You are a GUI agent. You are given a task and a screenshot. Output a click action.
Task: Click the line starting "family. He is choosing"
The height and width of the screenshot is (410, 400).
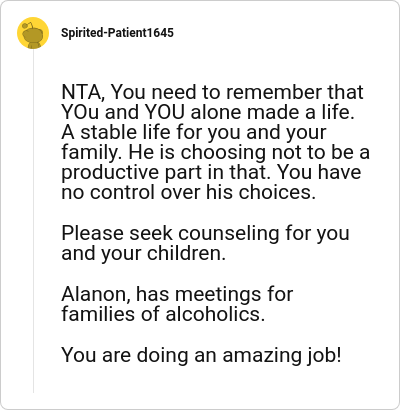pos(216,153)
